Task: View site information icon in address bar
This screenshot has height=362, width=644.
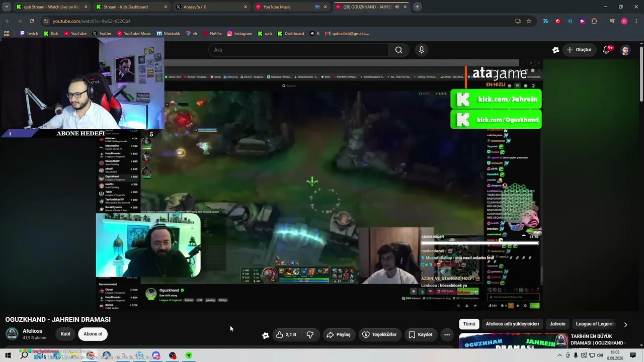Action: [46, 21]
